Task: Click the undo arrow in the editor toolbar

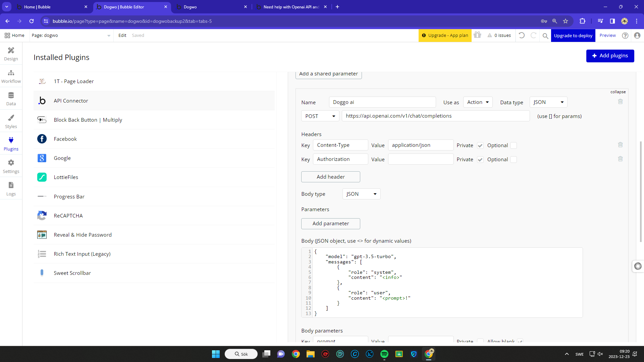Action: 522,35
